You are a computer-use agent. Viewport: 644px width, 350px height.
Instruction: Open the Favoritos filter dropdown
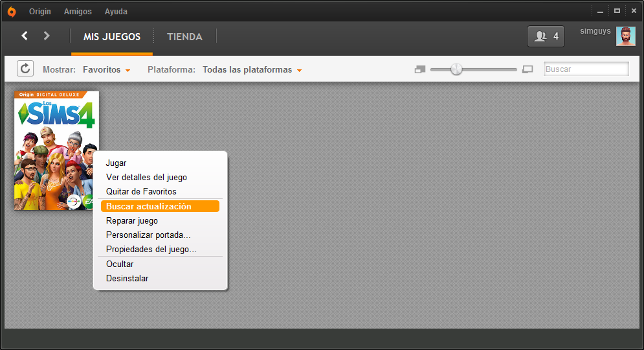tap(106, 69)
